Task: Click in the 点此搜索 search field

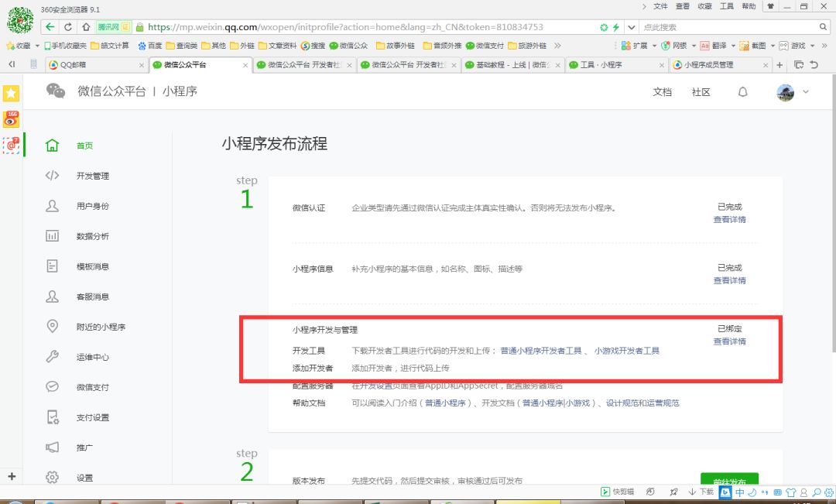Action: tap(729, 27)
